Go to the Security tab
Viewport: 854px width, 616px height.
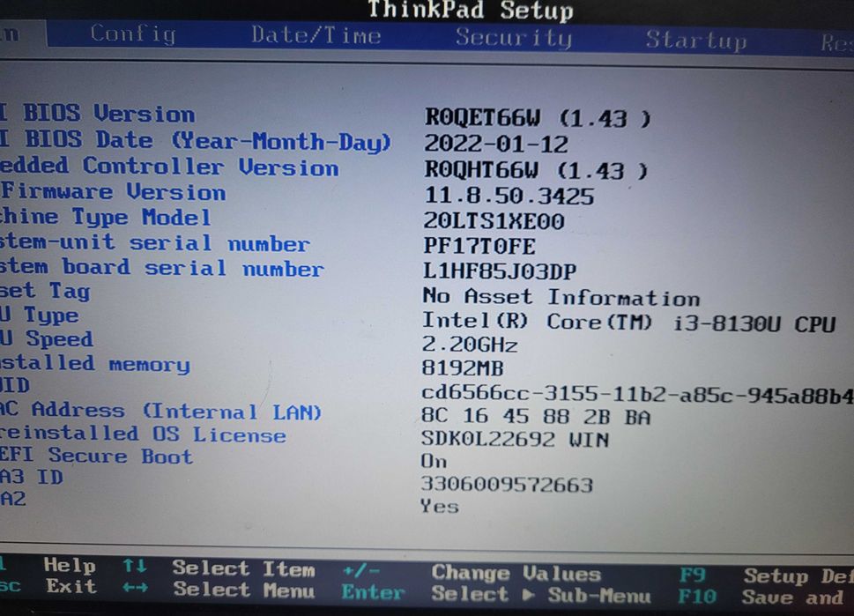point(514,38)
